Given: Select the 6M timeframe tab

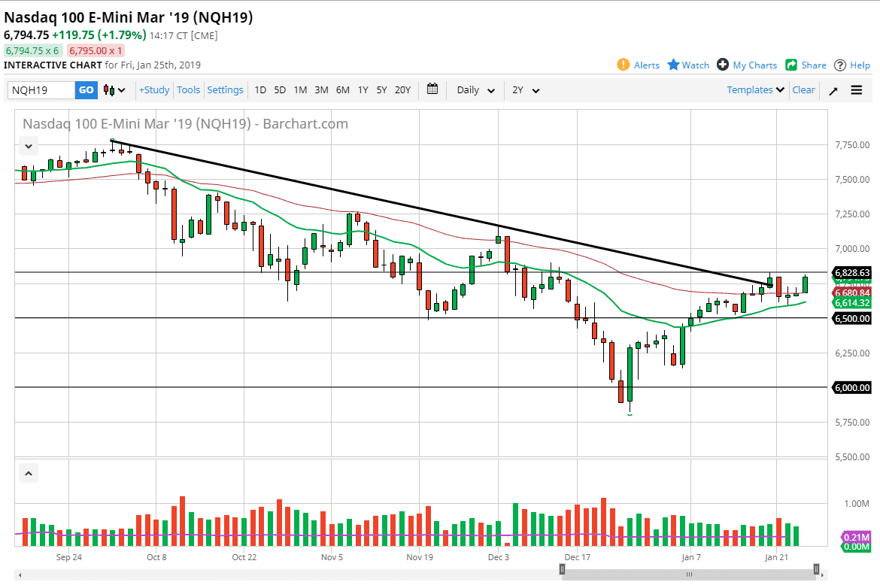Looking at the screenshot, I should pyautogui.click(x=342, y=89).
